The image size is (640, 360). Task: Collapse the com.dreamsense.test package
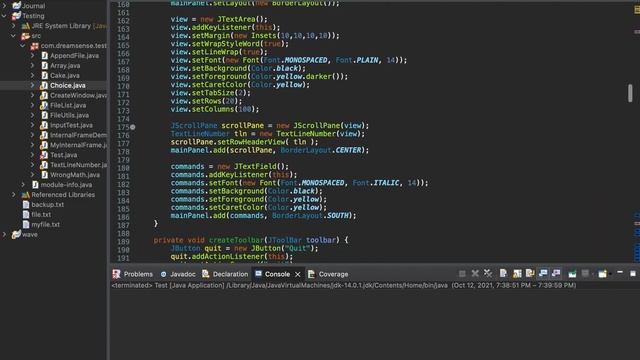pyautogui.click(x=23, y=46)
